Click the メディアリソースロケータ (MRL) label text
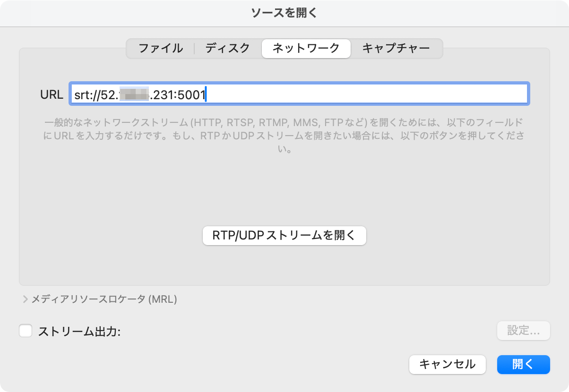The height and width of the screenshot is (392, 569). 104,299
